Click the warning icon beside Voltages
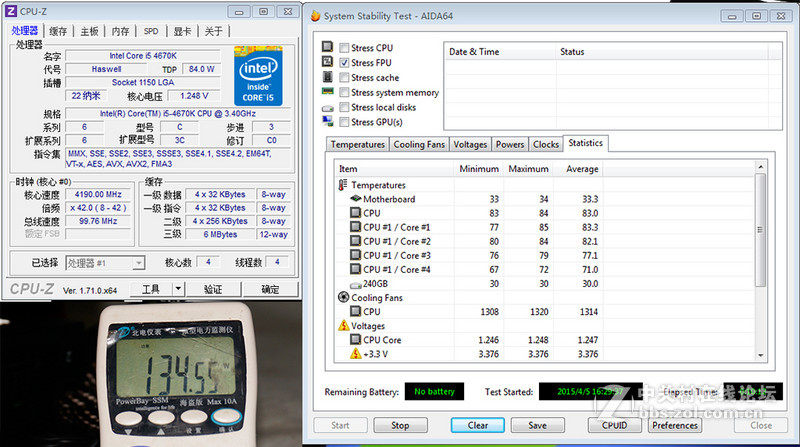Image resolution: width=800 pixels, height=447 pixels. pyautogui.click(x=343, y=325)
